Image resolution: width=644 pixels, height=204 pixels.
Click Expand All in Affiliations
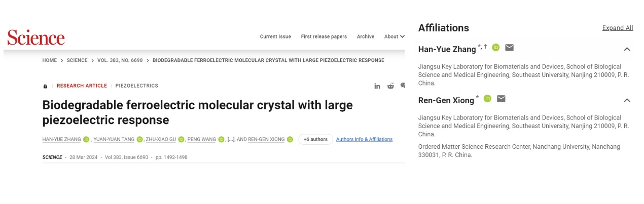[618, 28]
